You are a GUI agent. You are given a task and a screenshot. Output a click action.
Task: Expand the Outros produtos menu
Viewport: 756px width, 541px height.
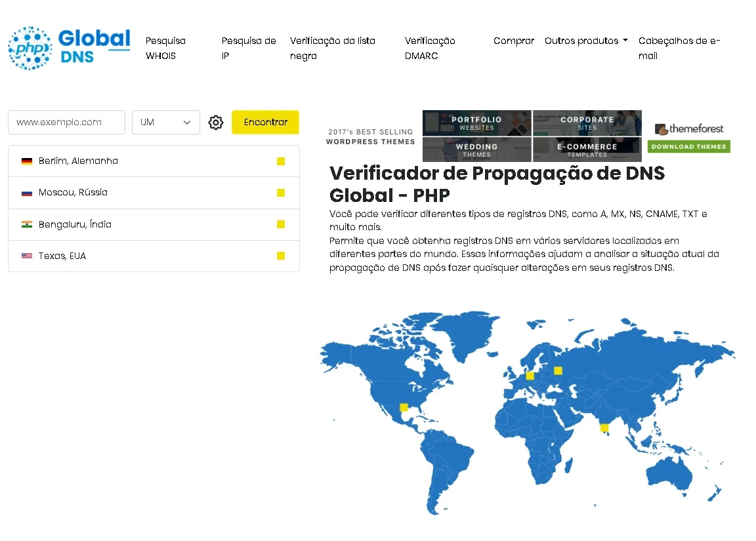click(586, 41)
